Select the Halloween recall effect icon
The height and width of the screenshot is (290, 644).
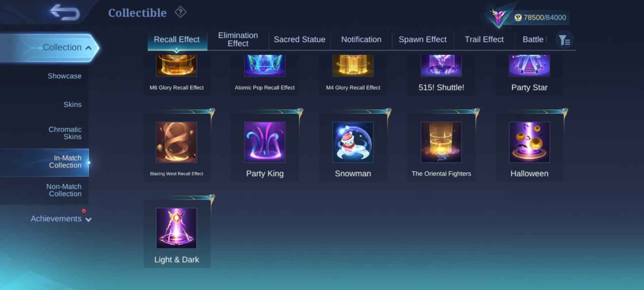pyautogui.click(x=529, y=142)
